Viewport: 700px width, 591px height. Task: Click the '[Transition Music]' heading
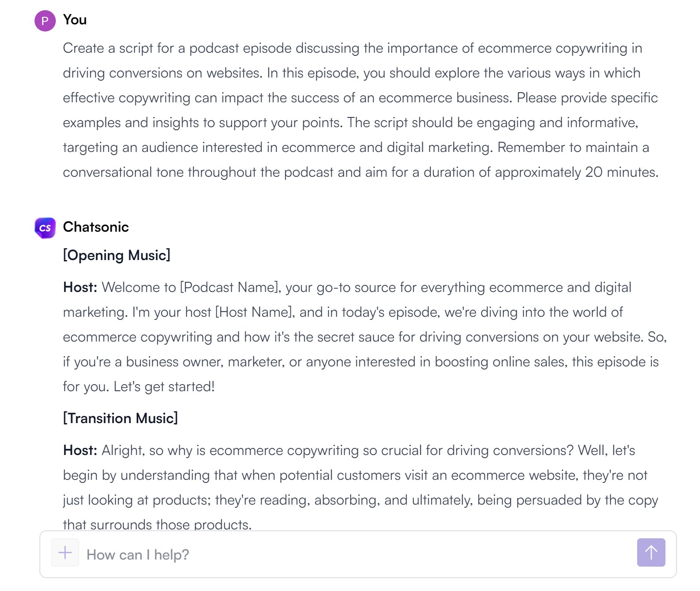120,418
